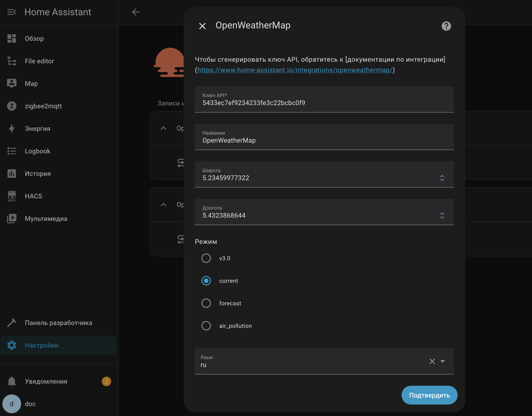Click the Широта latitude stepper arrows
The width and height of the screenshot is (532, 416).
click(x=442, y=178)
